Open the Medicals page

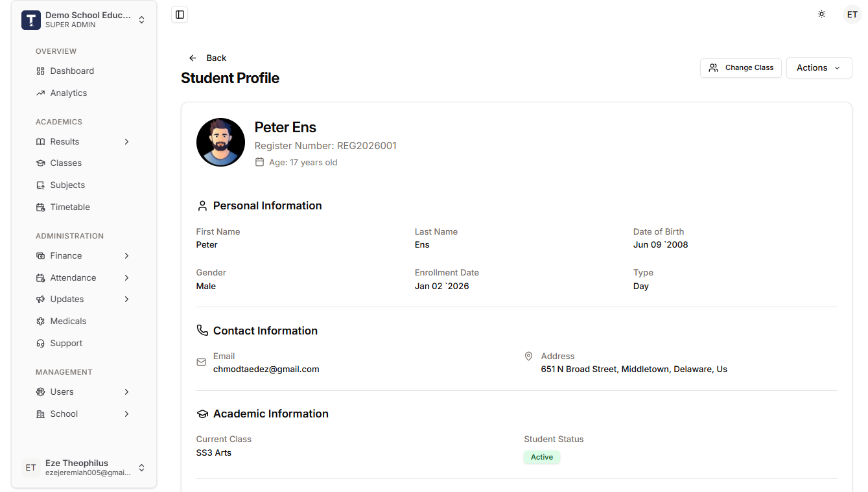click(68, 321)
